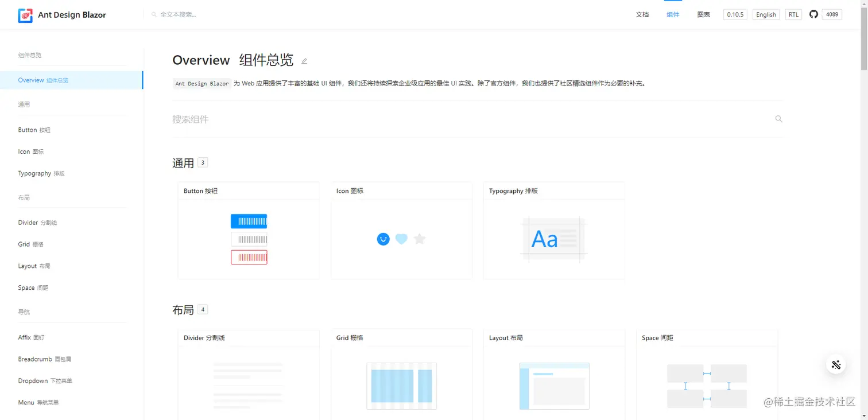Click the floating magic wand theme button

[836, 364]
